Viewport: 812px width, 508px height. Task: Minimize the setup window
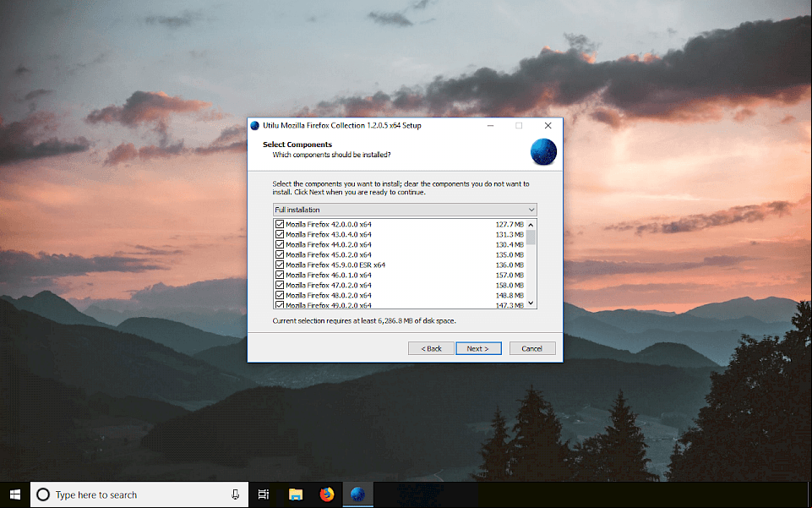point(490,125)
